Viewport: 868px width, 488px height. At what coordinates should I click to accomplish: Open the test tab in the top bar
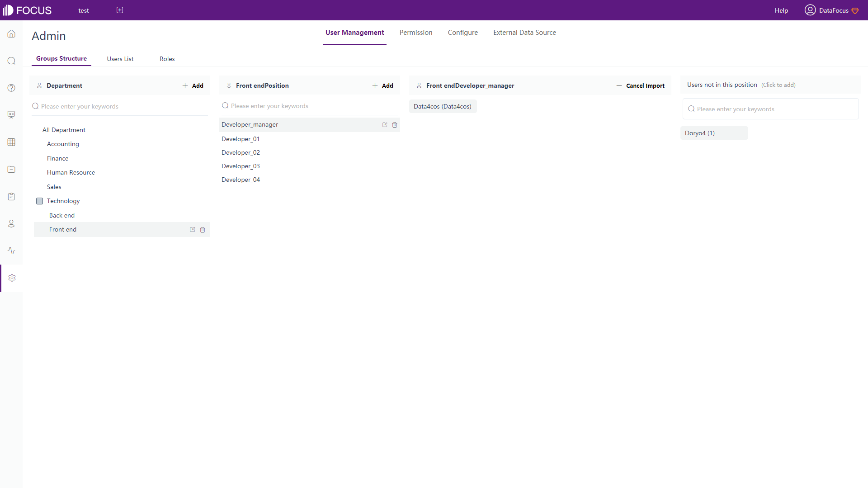pos(84,10)
